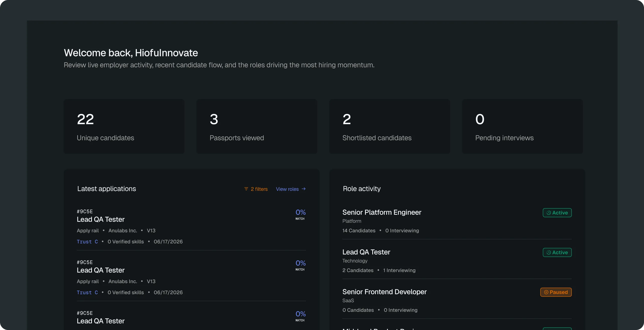Viewport: 644px width, 330px height.
Task: Open the Lead QA Tester role in Role activity
Action: point(457,261)
